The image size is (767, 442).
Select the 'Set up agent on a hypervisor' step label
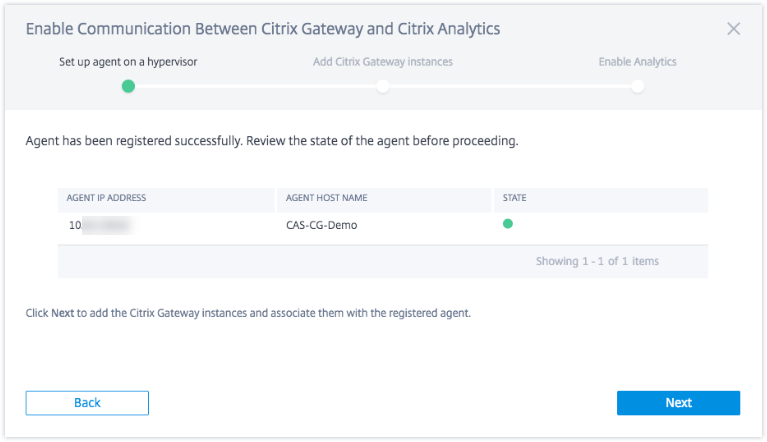pos(128,62)
